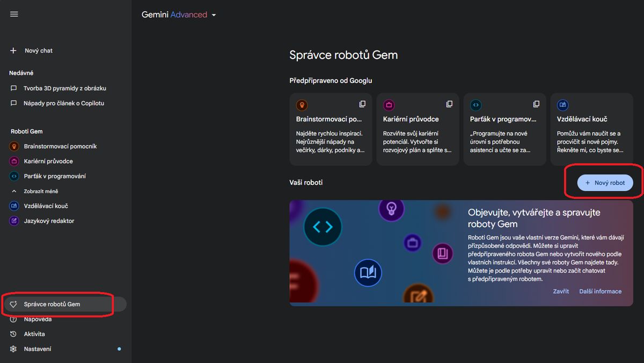Create a Nový robot
This screenshot has width=644, height=363.
coord(605,183)
